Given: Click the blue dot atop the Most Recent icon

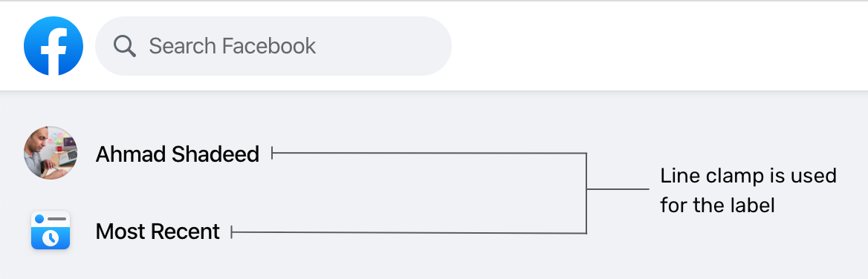Looking at the screenshot, I should point(39,220).
